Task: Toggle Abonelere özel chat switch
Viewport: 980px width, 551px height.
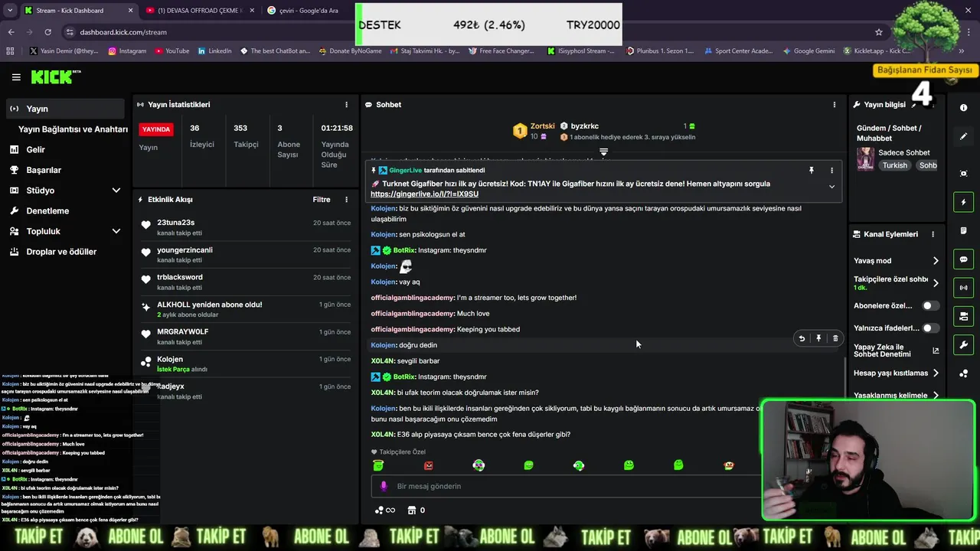Action: (x=930, y=305)
